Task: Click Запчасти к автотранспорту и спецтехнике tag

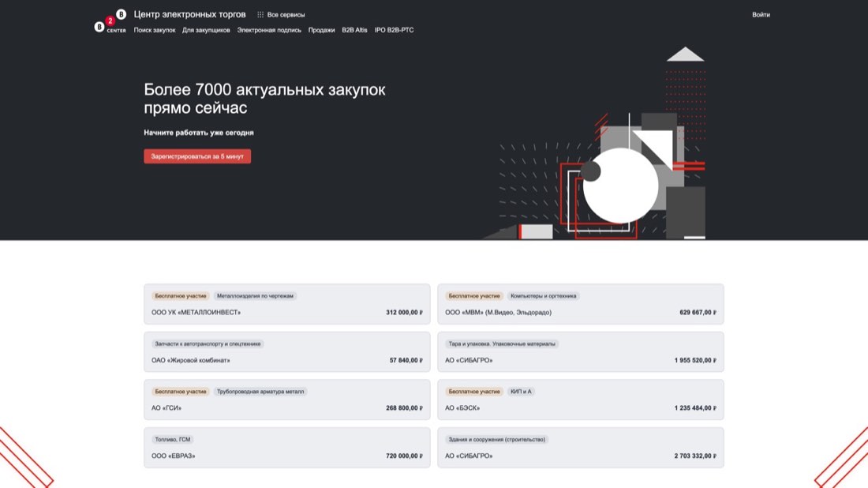Action: coord(208,344)
